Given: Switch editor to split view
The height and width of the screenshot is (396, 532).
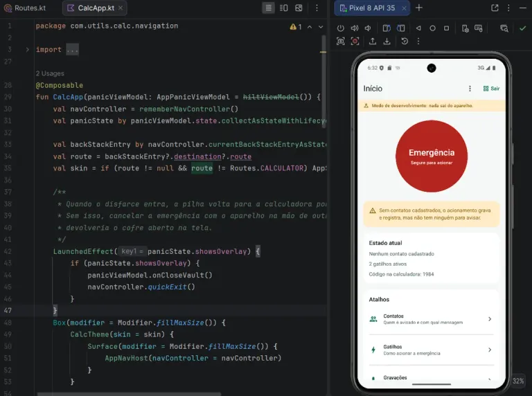Looking at the screenshot, I should 283,8.
